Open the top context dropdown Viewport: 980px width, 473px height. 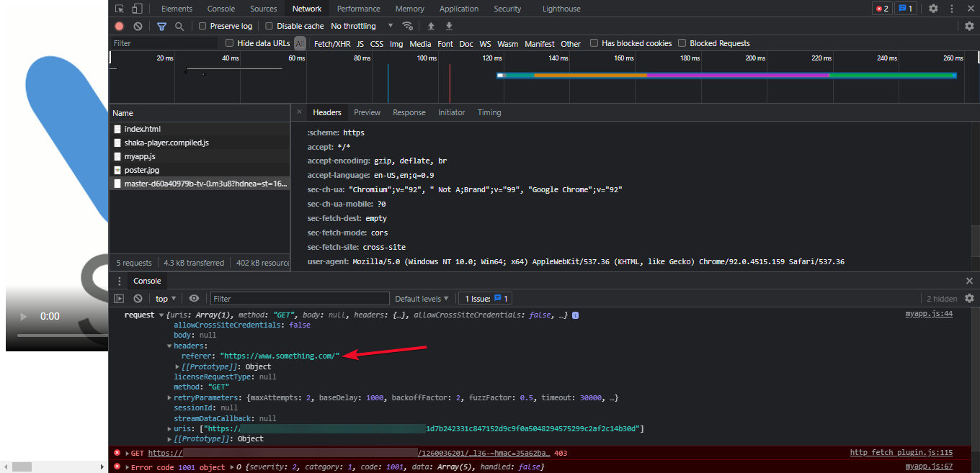tap(166, 299)
